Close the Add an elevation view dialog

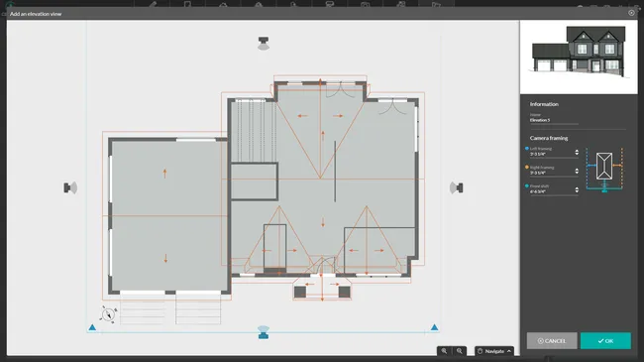[631, 13]
